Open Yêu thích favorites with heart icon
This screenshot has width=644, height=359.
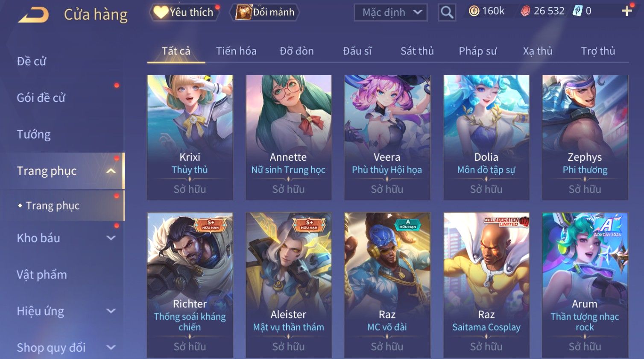tap(184, 12)
